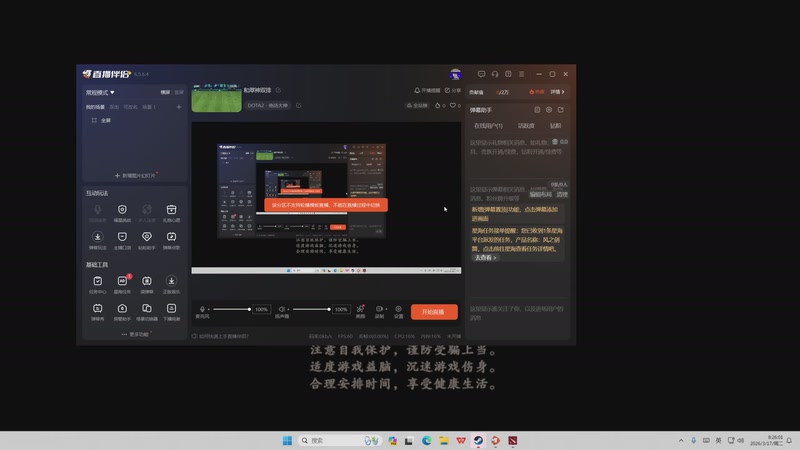
Task: Open the 录制 options dropdown arrow
Action: [386, 309]
